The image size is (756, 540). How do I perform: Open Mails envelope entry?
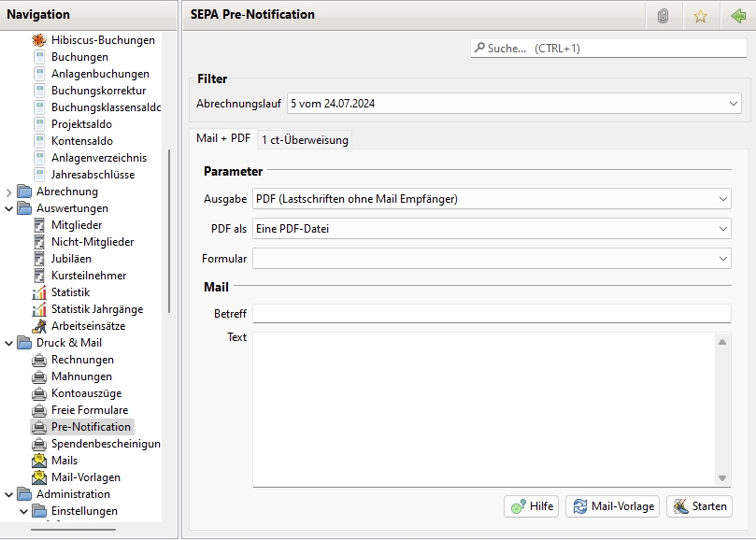pos(64,461)
